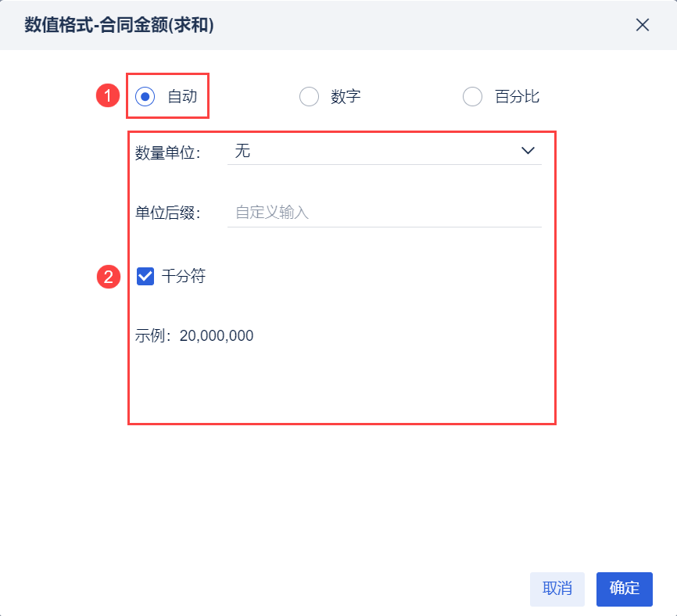Viewport: 677px width, 616px height.
Task: Click the 自动 option label text
Action: click(x=182, y=97)
